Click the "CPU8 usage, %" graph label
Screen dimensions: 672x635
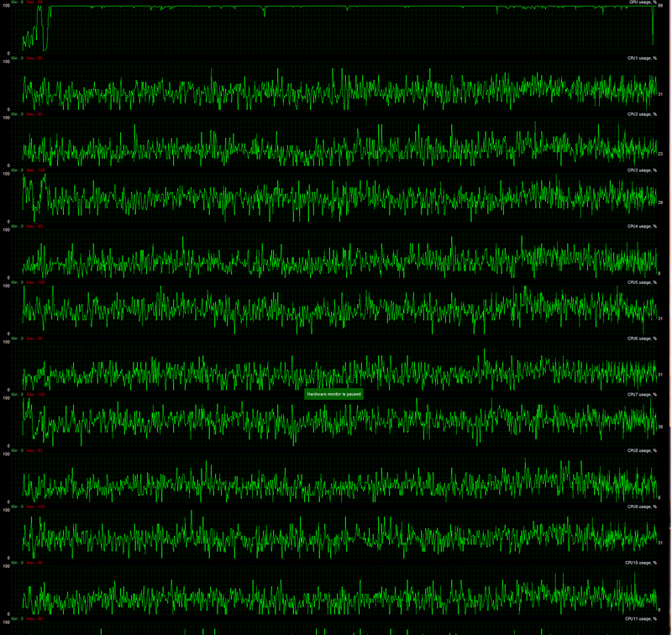tap(642, 451)
